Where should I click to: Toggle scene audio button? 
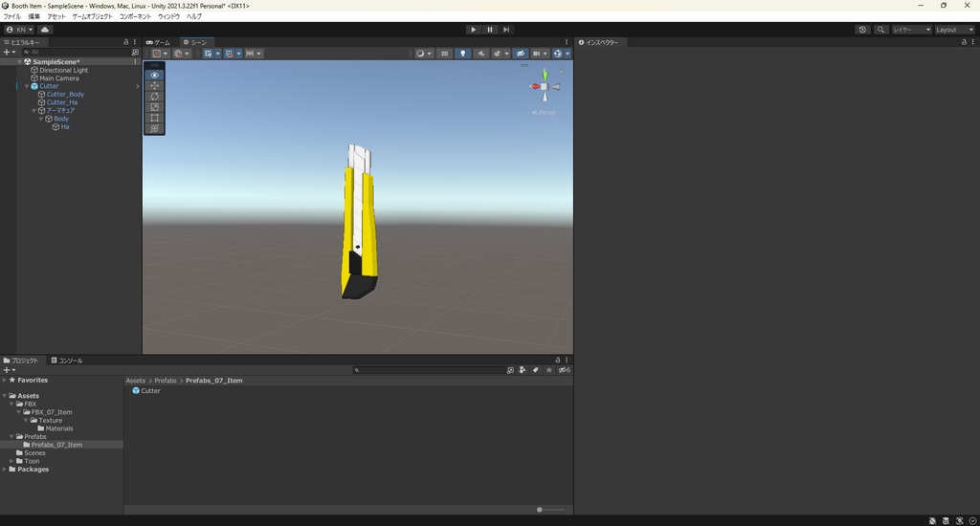[x=480, y=54]
